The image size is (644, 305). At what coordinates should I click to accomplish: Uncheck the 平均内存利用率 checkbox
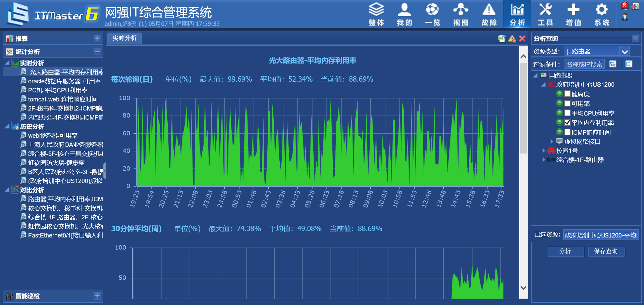(x=568, y=122)
